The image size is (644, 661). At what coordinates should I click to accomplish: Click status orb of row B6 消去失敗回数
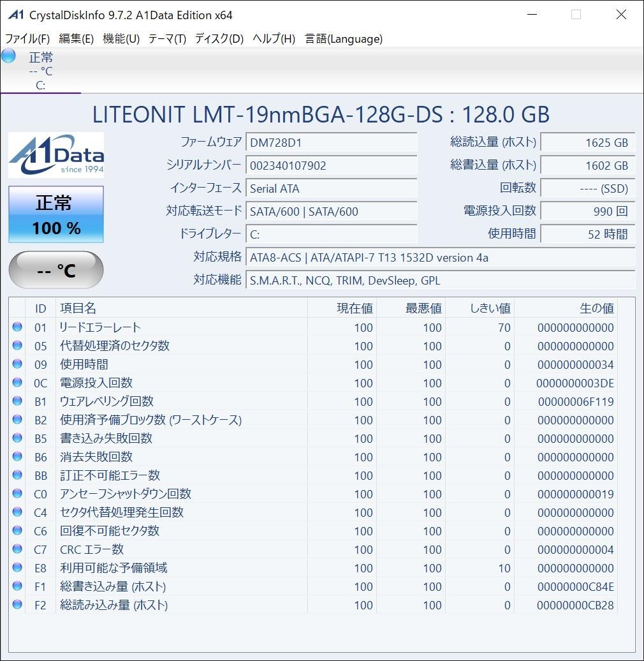(17, 457)
